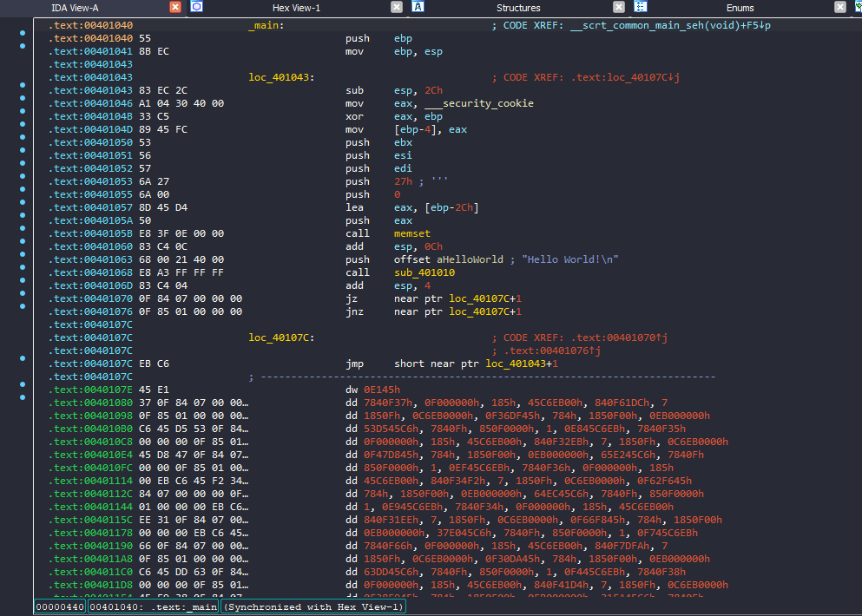Click the ___security_cookie operand
Screen dimensions: 862x616
[478, 103]
